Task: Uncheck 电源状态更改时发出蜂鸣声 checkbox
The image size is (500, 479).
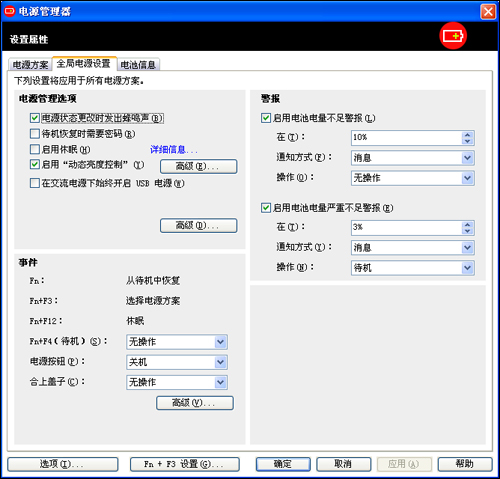Action: click(x=35, y=118)
